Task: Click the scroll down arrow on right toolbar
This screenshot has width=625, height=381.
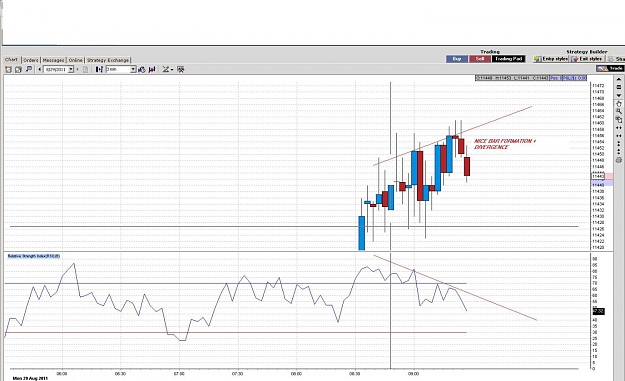Action: pos(619,95)
